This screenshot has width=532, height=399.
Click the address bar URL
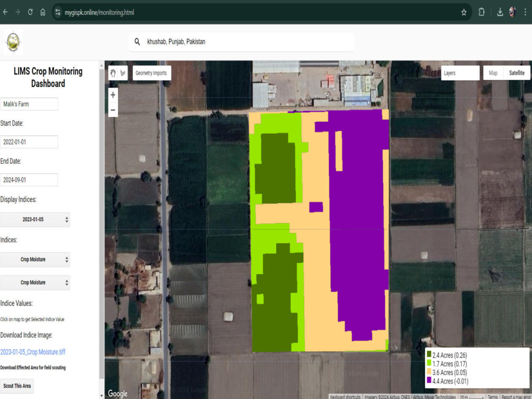[99, 13]
